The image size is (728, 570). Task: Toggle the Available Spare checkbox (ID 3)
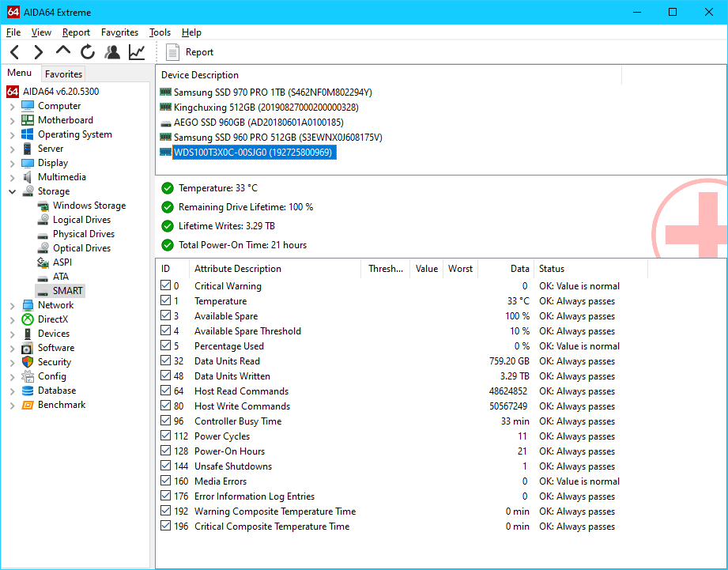[x=165, y=315]
